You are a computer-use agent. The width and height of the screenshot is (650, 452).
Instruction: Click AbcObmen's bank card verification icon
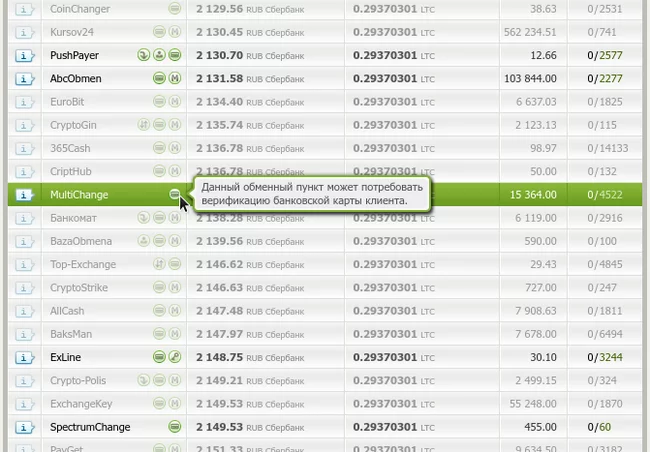159,78
